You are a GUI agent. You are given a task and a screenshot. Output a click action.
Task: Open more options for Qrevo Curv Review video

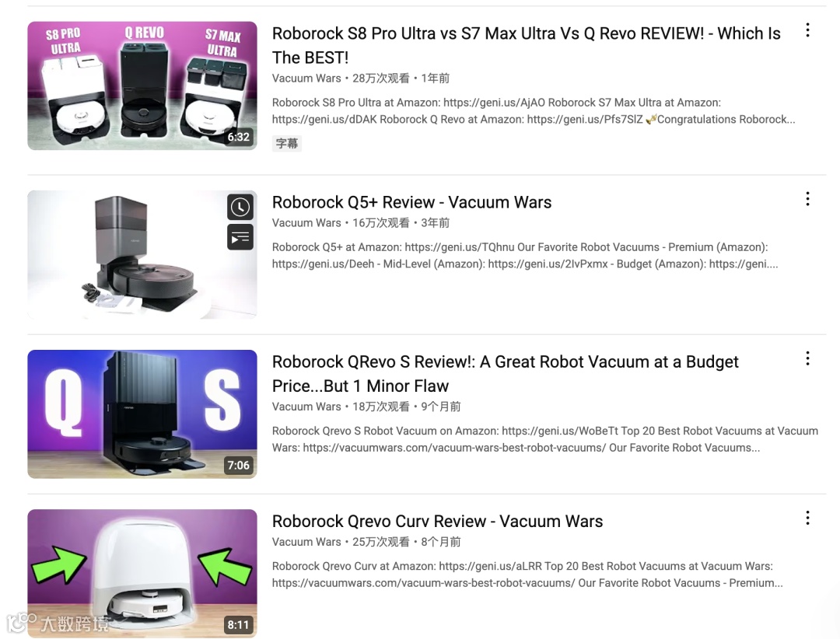point(807,518)
